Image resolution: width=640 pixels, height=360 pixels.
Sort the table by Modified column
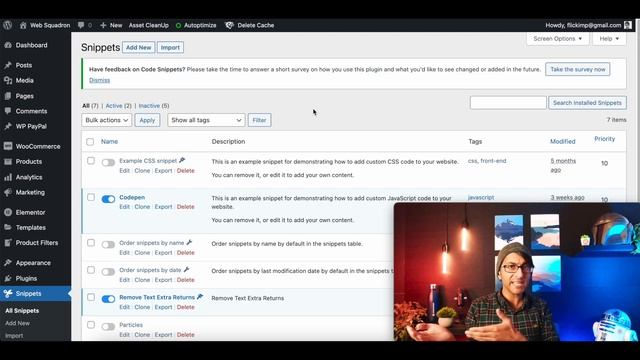(x=562, y=142)
